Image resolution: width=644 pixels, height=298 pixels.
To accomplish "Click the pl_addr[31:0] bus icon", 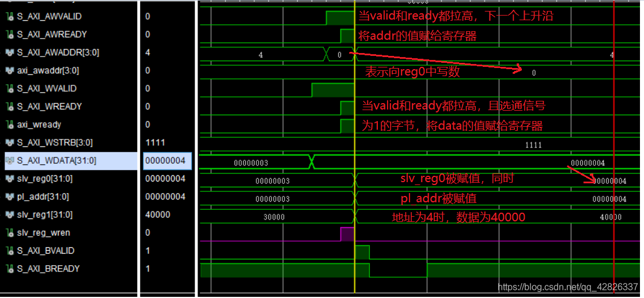I will click(10, 197).
